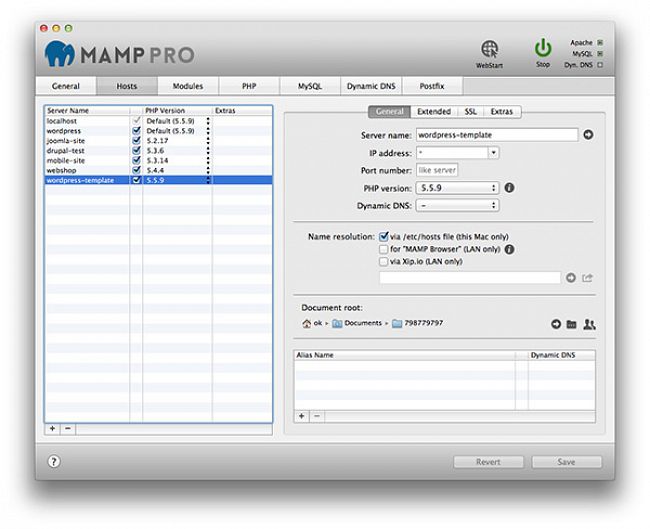This screenshot has width=650, height=529.
Task: Add new host with plus button
Action: tap(52, 429)
